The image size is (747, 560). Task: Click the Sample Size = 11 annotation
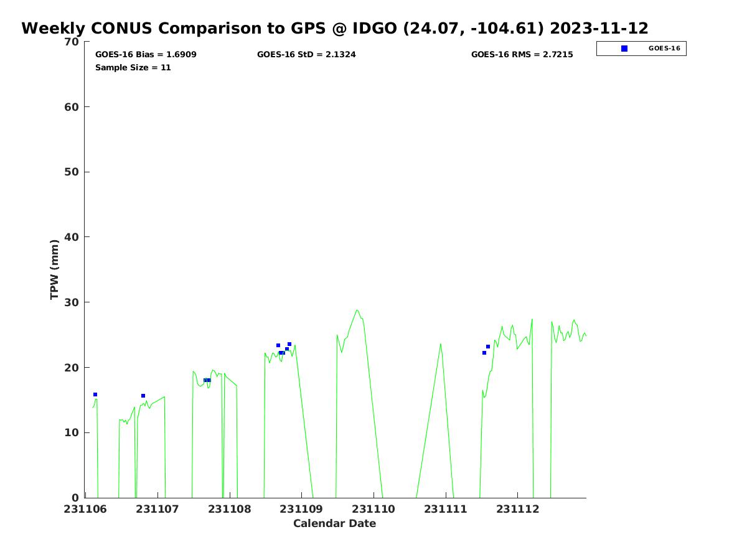tap(133, 67)
